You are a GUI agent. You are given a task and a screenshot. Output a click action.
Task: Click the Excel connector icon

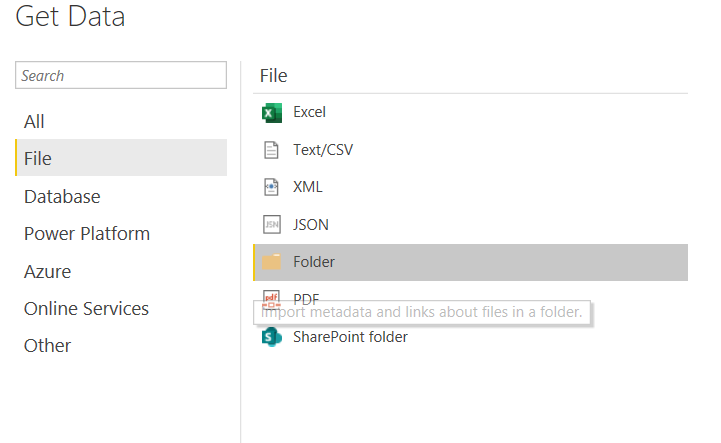(x=271, y=113)
